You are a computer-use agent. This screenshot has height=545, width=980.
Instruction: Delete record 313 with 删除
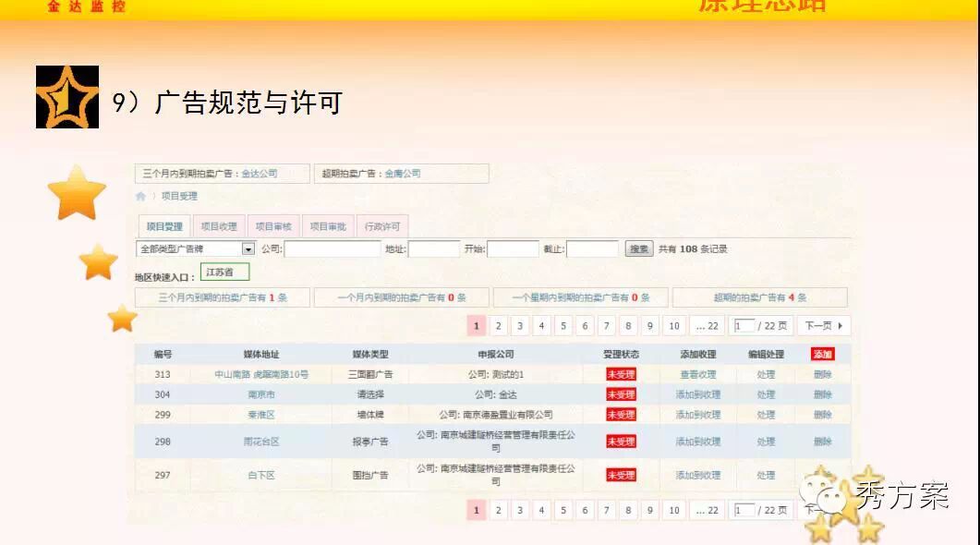[822, 374]
